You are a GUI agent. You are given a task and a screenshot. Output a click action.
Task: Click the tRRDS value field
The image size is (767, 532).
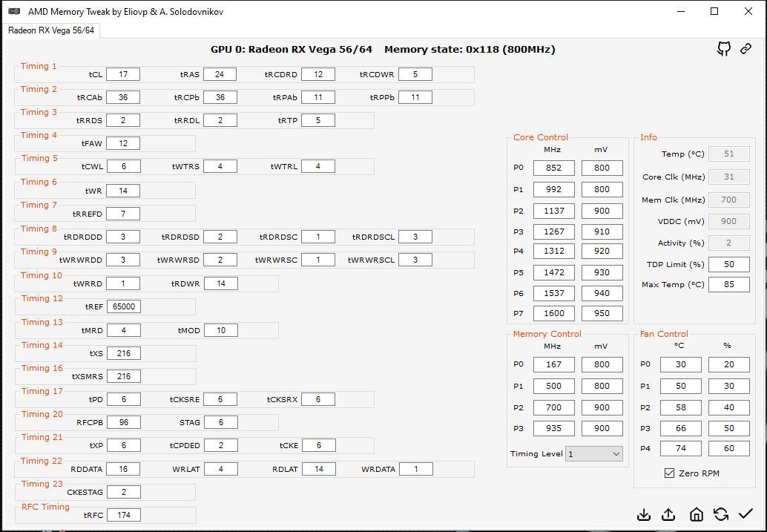(x=123, y=120)
